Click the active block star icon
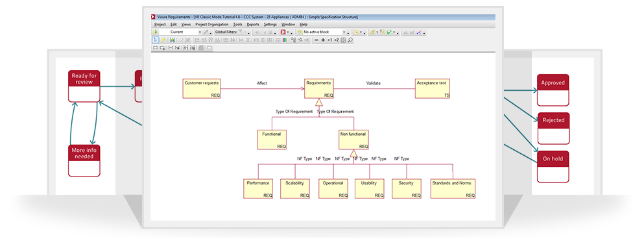644x248 pixels. pyautogui.click(x=300, y=32)
